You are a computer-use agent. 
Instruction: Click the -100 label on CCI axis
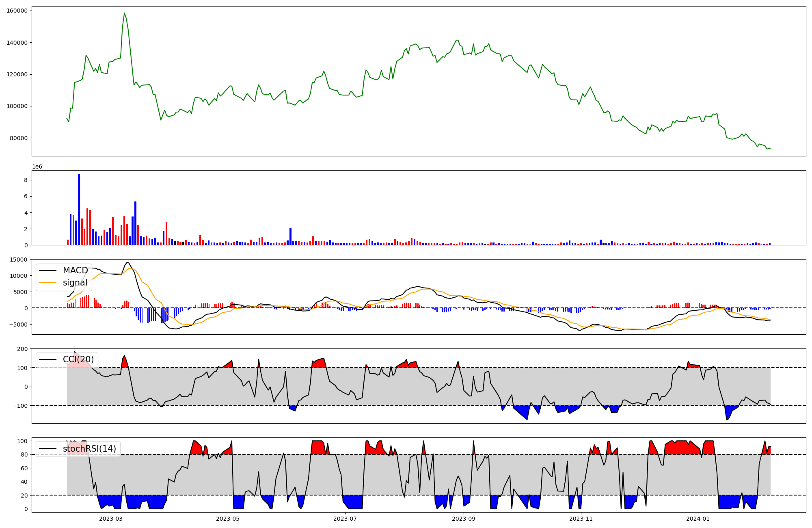[20, 406]
